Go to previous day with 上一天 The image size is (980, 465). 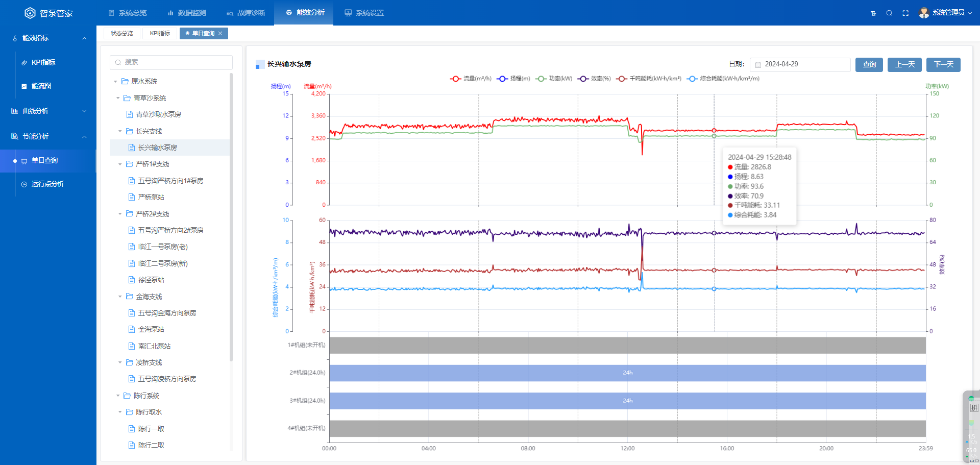click(x=904, y=64)
